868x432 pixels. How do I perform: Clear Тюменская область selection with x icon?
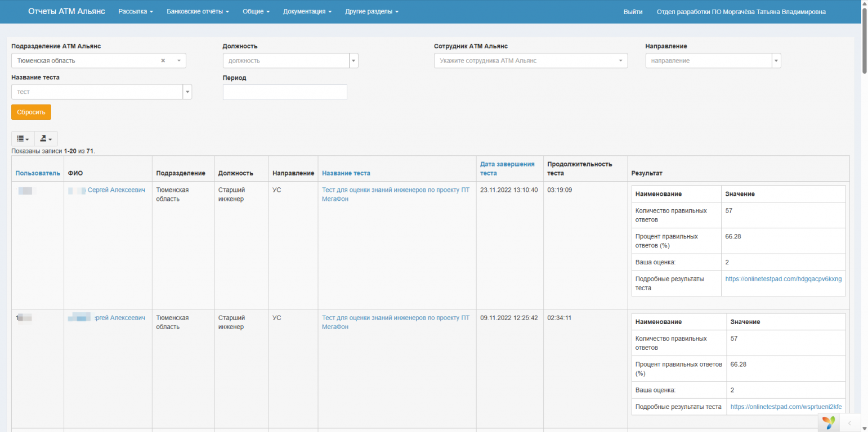click(163, 61)
